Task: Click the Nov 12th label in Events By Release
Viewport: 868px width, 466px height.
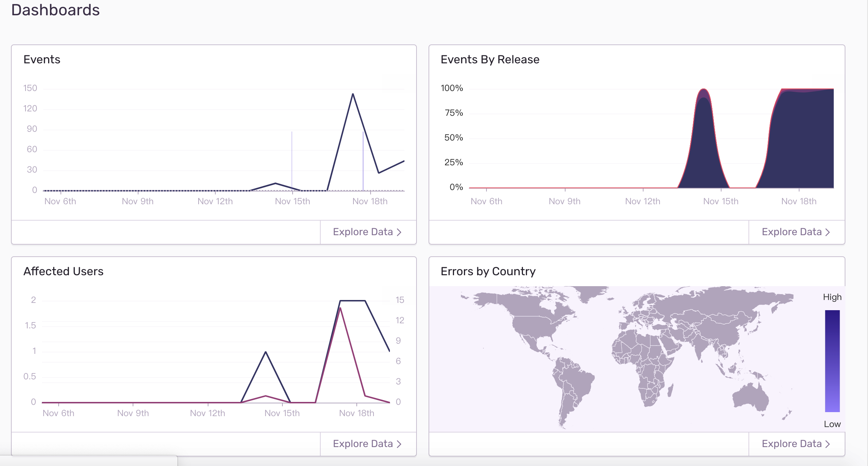Action: 643,201
